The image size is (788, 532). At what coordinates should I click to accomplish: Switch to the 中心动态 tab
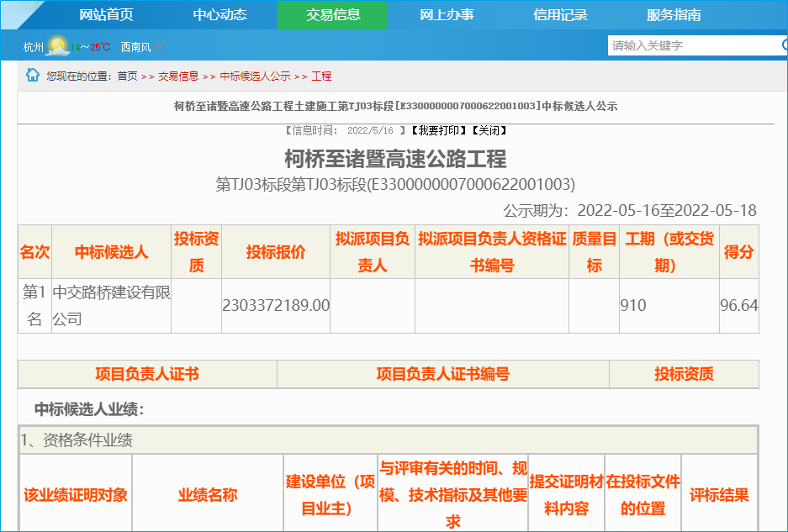click(x=219, y=15)
